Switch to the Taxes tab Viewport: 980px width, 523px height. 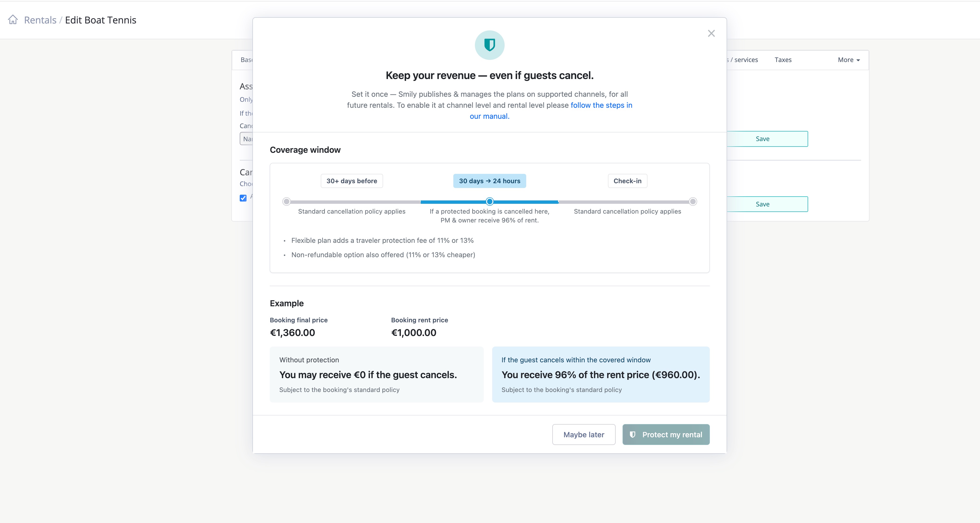click(783, 60)
